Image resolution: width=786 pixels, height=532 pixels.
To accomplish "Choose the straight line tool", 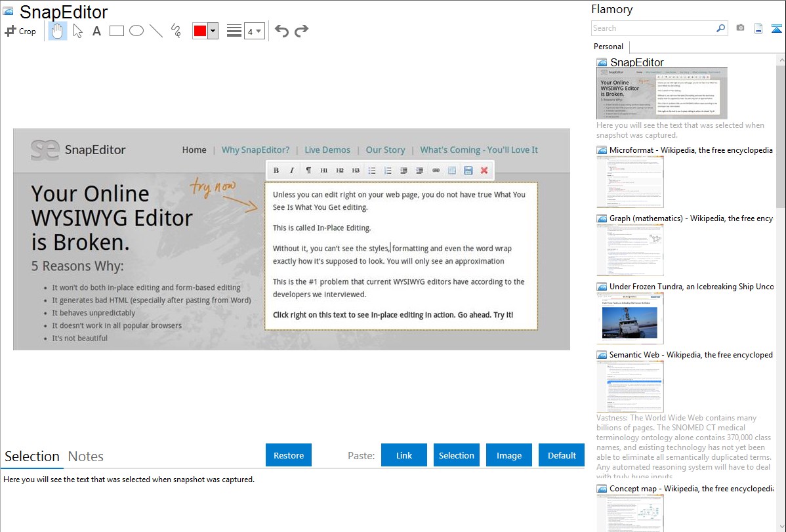I will 156,31.
